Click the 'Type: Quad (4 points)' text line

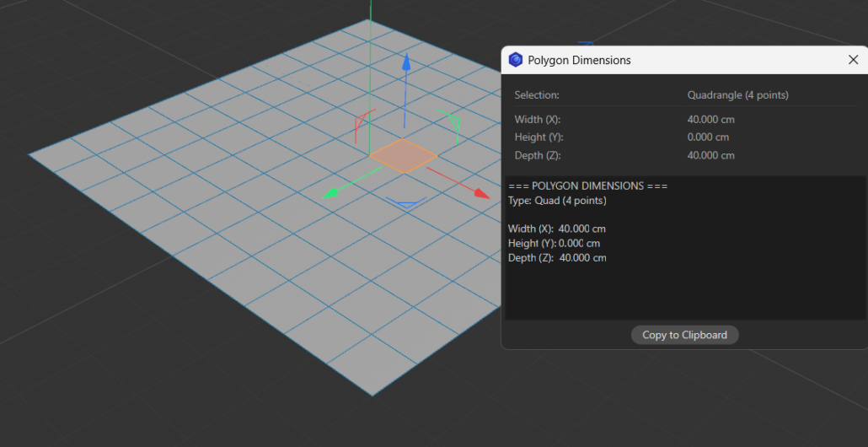click(x=557, y=201)
